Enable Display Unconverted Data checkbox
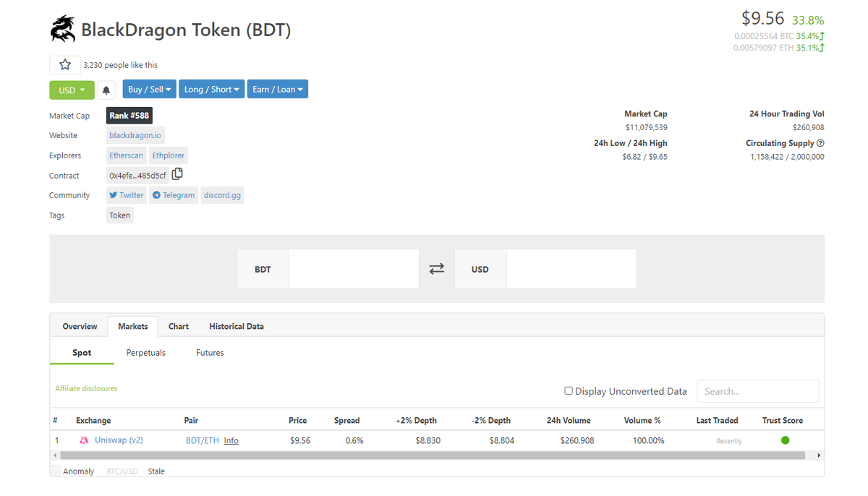 coord(569,390)
